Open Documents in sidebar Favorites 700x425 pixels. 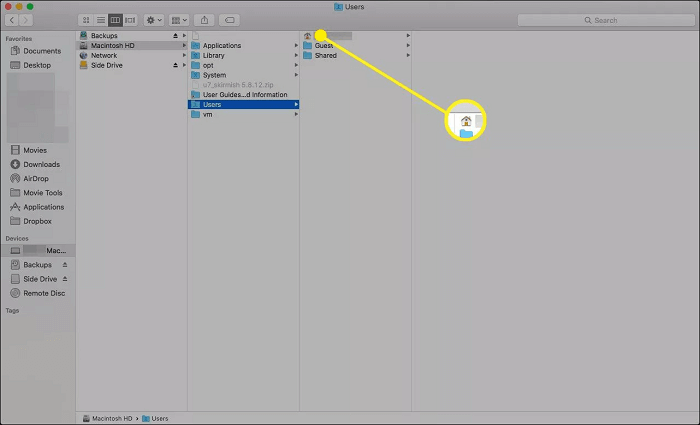(x=42, y=51)
